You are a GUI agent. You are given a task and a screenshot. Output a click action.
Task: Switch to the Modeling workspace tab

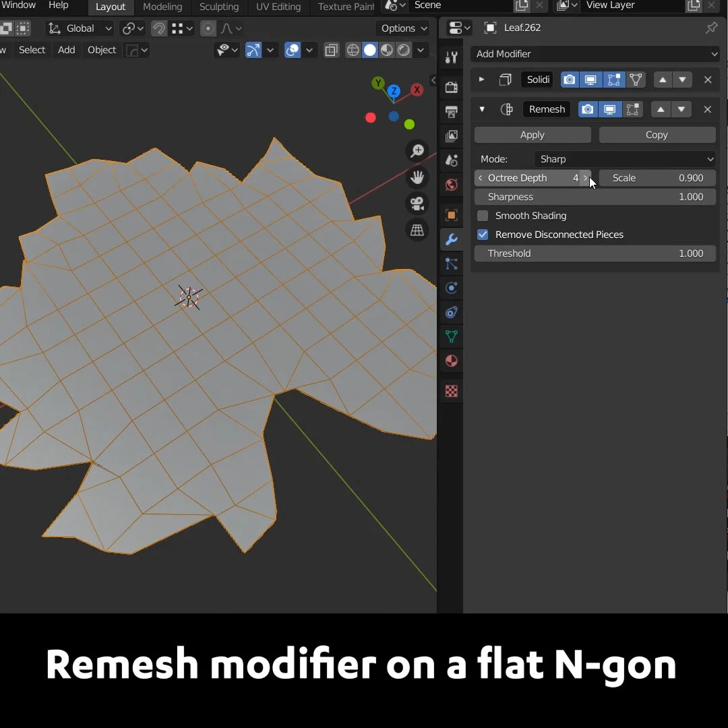(162, 7)
